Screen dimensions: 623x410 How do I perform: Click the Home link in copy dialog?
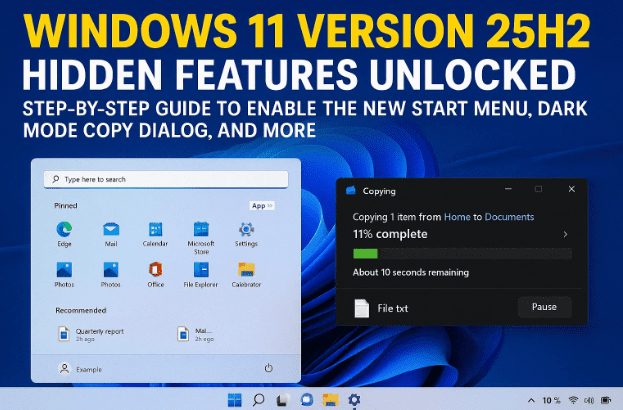(x=457, y=217)
